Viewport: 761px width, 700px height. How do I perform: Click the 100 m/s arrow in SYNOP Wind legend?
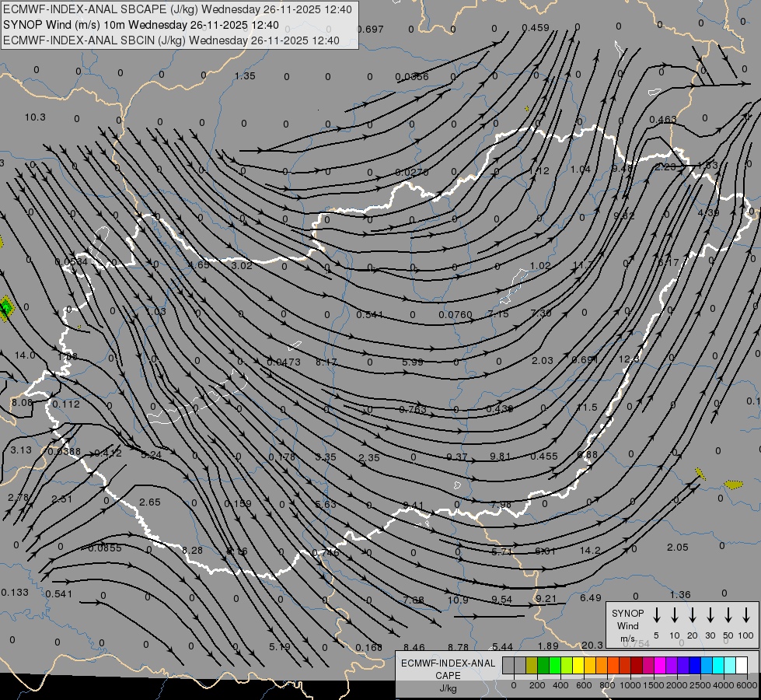coord(746,615)
